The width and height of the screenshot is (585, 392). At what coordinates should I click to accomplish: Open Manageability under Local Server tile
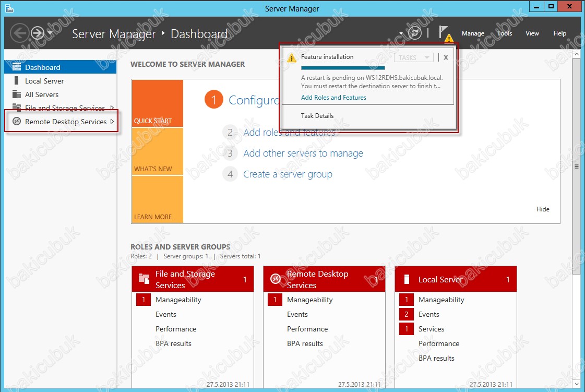[x=441, y=300]
